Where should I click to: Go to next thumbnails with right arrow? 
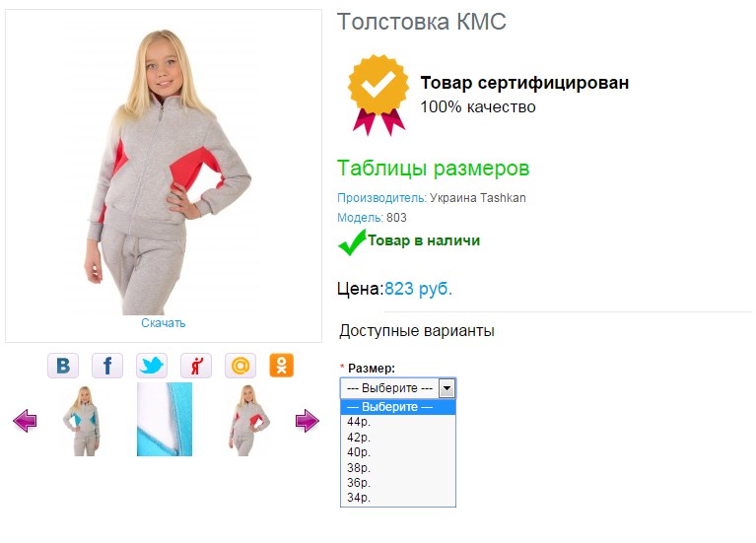[308, 421]
